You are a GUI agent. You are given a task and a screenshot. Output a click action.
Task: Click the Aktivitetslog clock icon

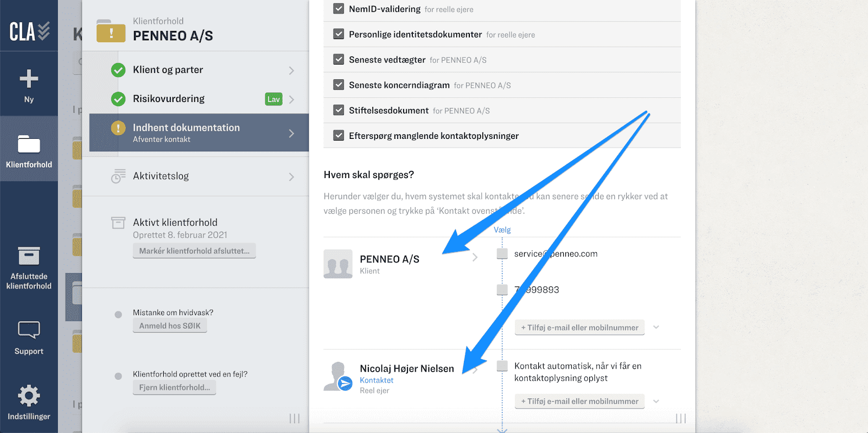tap(118, 176)
